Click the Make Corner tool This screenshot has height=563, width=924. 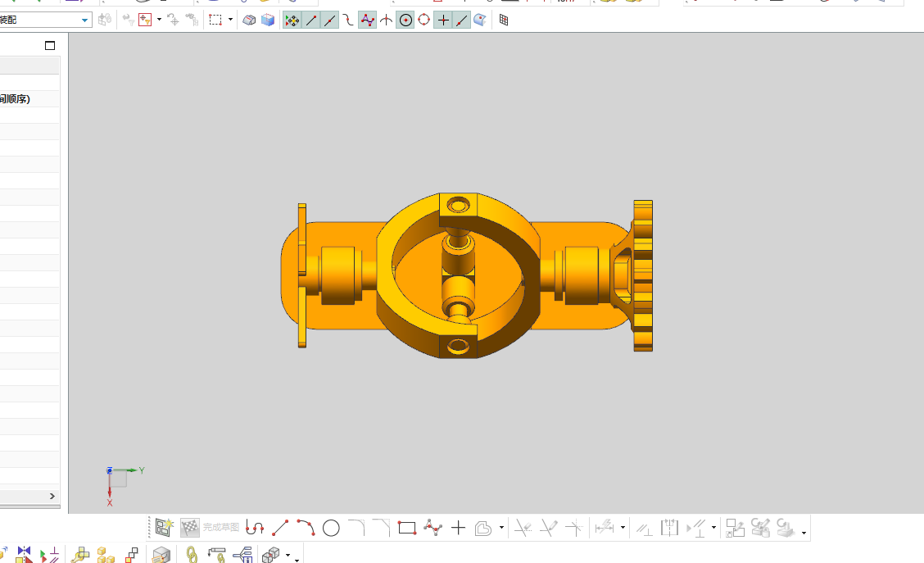(574, 528)
